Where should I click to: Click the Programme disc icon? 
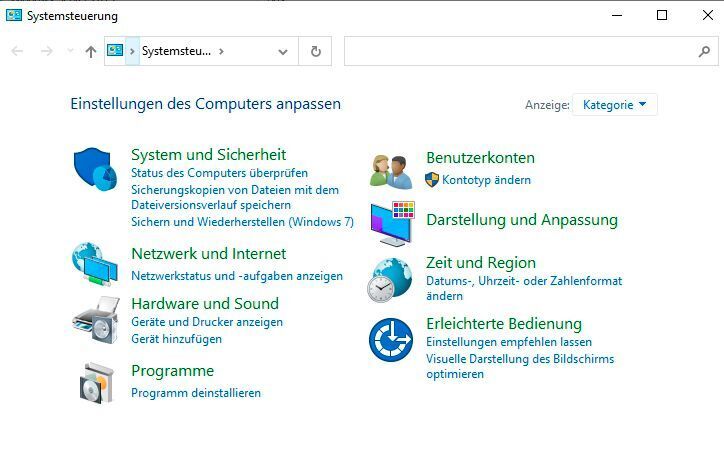[96, 383]
